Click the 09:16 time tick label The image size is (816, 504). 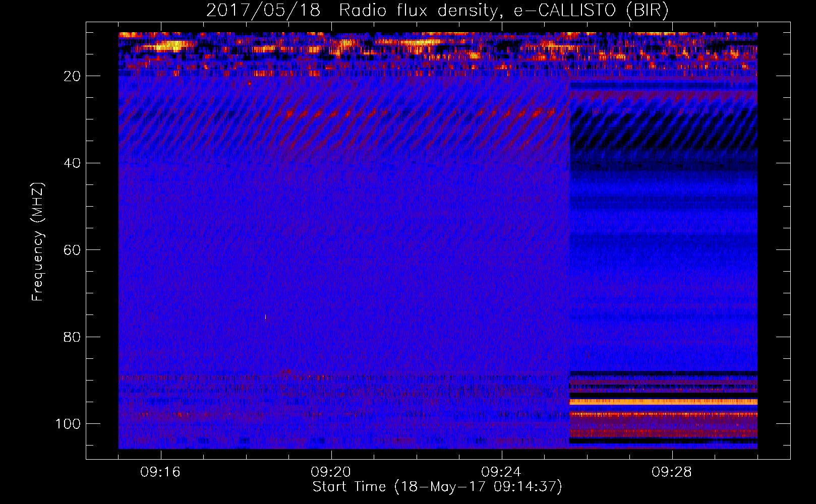(160, 472)
